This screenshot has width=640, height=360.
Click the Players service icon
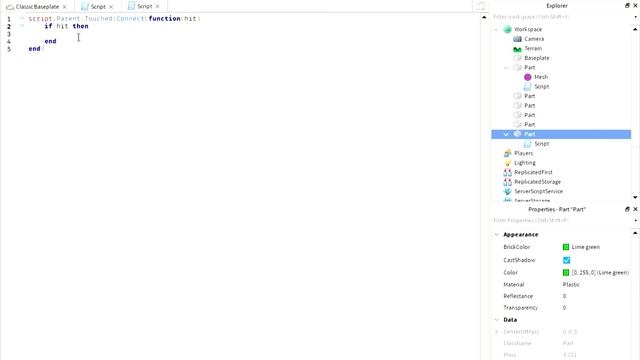click(x=507, y=153)
